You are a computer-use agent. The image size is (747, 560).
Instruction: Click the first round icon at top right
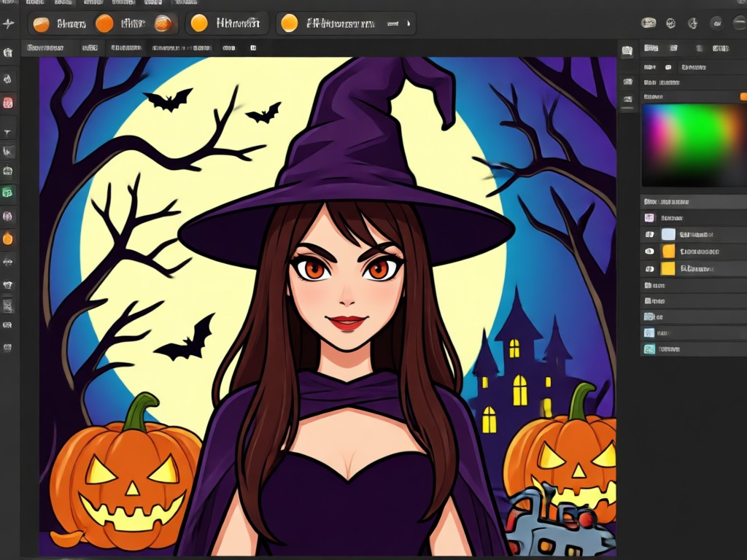pos(649,23)
